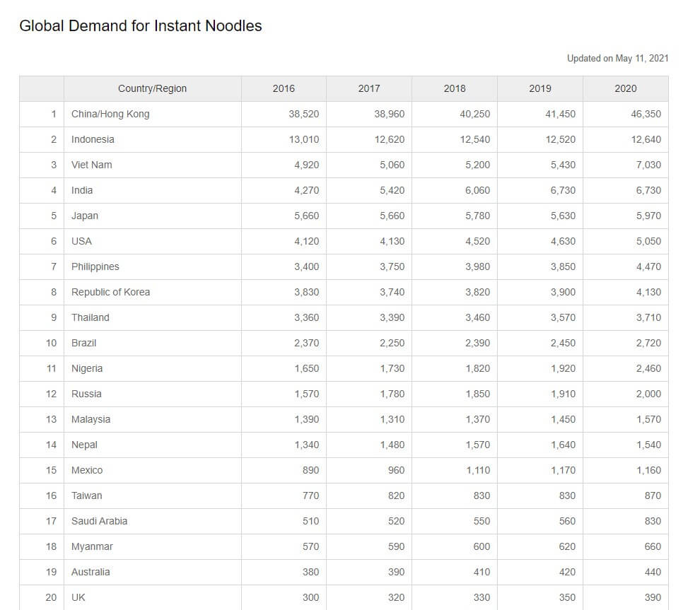Click the Brazil country cell
This screenshot has height=610, width=700.
coord(152,343)
